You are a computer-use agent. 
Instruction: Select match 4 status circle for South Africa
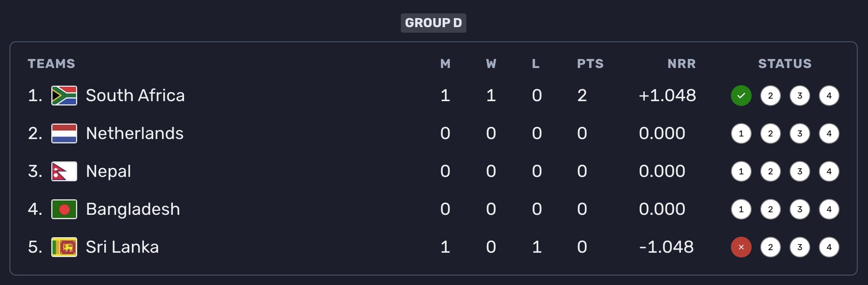(829, 96)
